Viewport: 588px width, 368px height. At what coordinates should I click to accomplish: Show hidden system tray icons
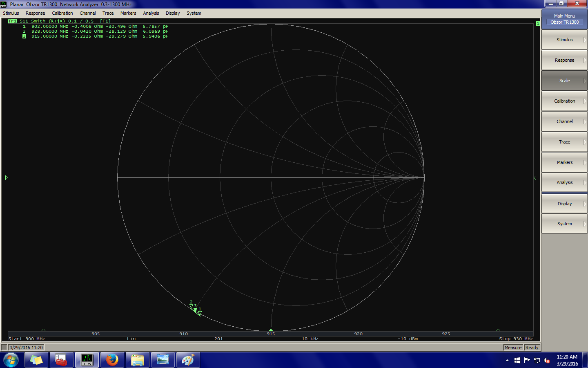coord(507,360)
